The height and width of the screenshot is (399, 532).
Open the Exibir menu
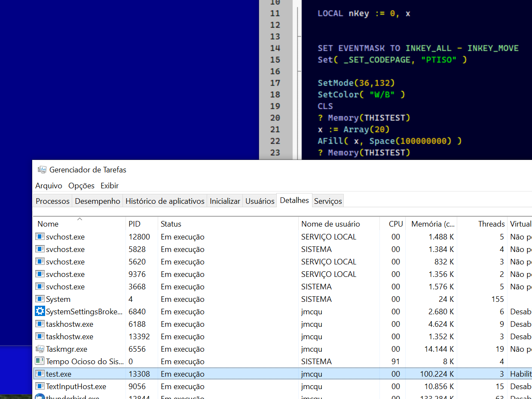pos(110,186)
